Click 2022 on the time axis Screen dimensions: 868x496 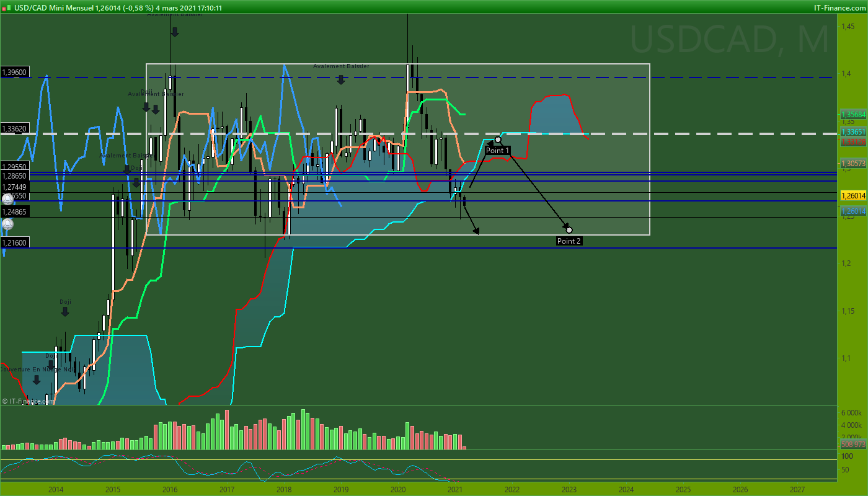click(x=512, y=490)
